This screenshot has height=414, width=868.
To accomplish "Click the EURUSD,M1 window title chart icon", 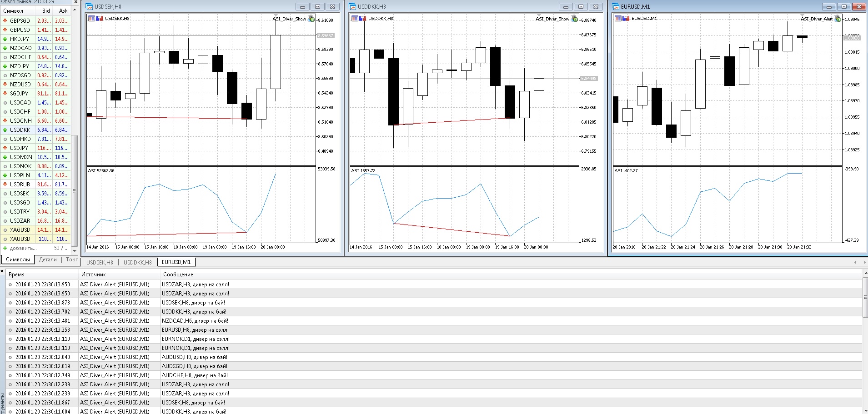I will [x=616, y=6].
